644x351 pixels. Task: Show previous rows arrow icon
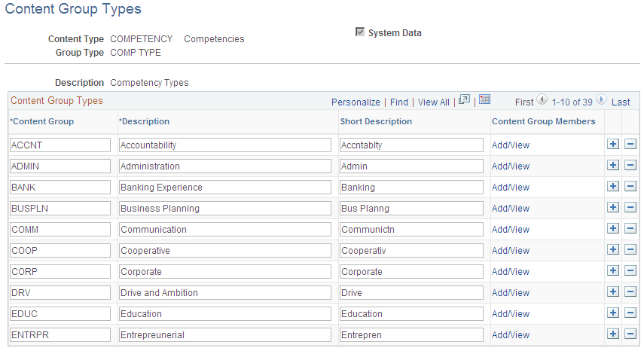coord(542,101)
